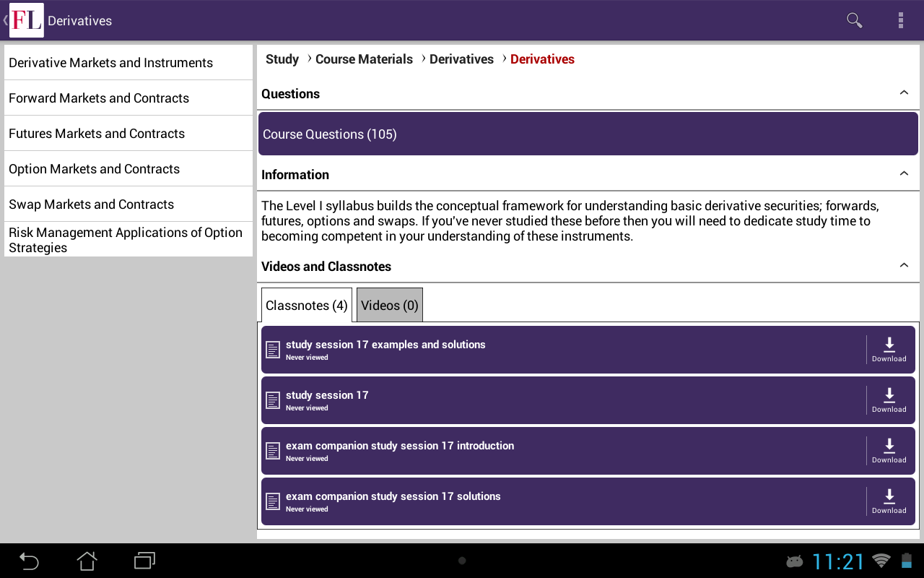Download the study session 17 classnote
Viewport: 924px width, 578px height.
pyautogui.click(x=889, y=400)
